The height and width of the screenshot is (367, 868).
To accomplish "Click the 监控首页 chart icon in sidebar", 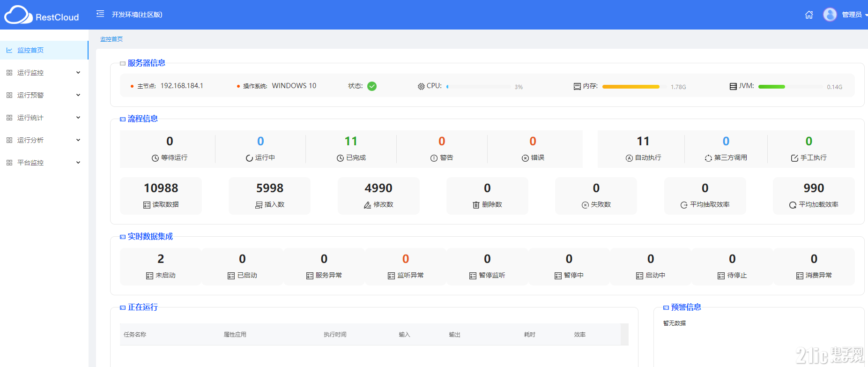I will point(9,50).
